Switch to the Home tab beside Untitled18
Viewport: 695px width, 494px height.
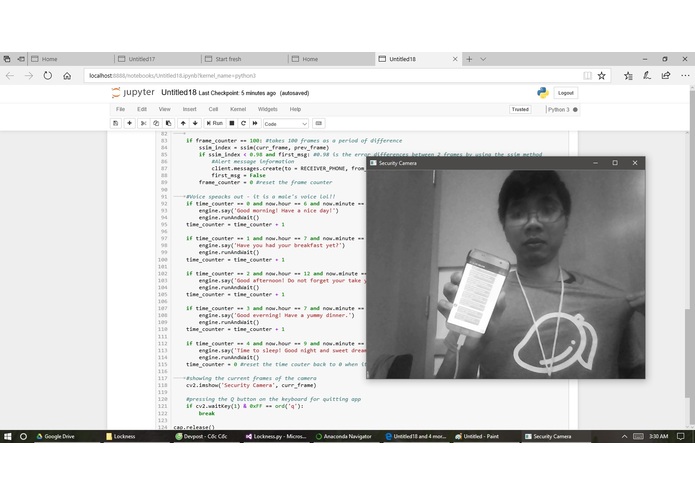click(x=332, y=59)
